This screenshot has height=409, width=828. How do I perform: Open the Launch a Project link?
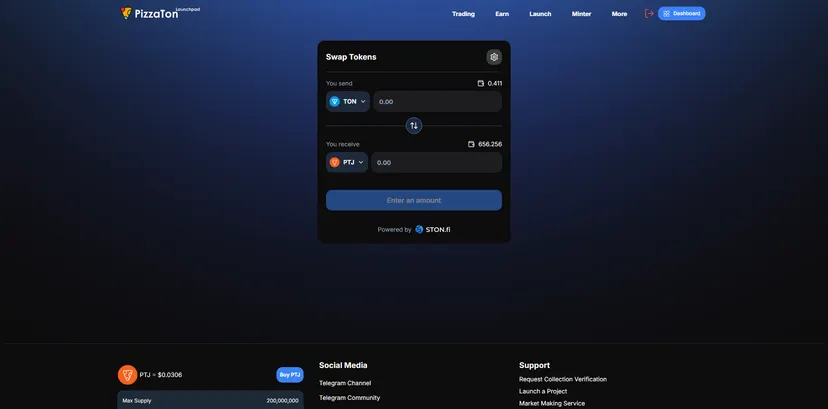pyautogui.click(x=543, y=391)
